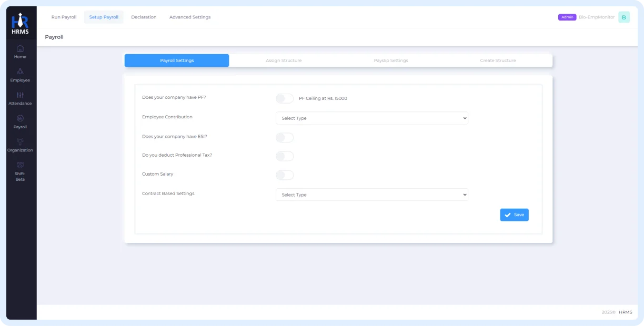This screenshot has width=644, height=326.
Task: Expand the Contract Based Settings dropdown
Action: [371, 195]
